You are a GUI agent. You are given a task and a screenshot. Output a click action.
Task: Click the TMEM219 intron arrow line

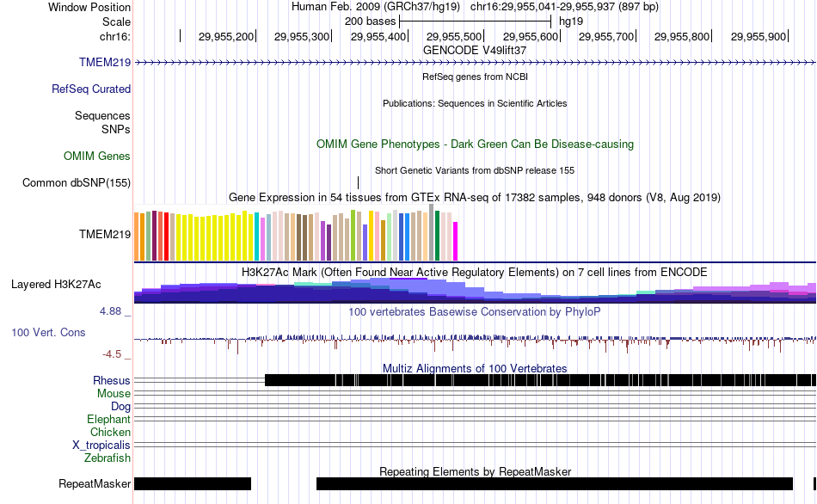476,63
